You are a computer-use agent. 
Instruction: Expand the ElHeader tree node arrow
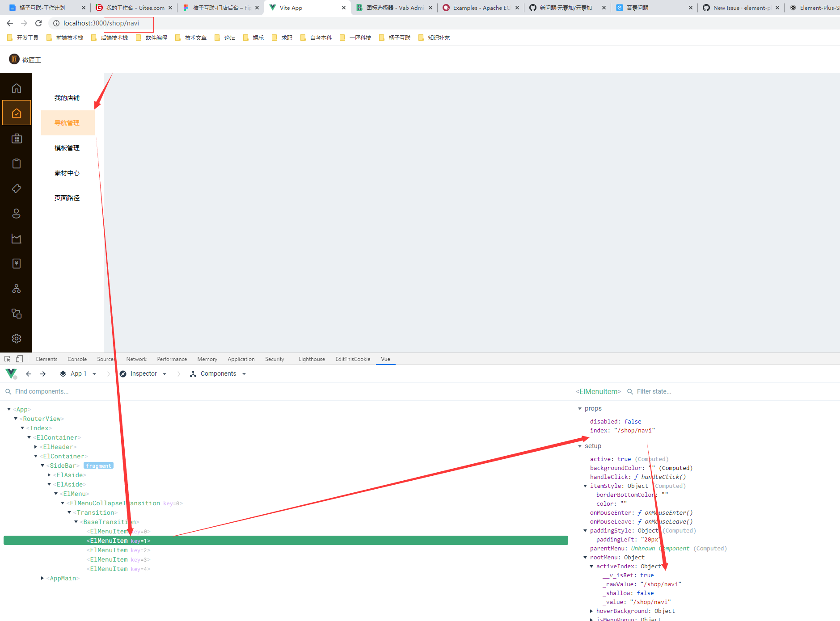point(36,447)
